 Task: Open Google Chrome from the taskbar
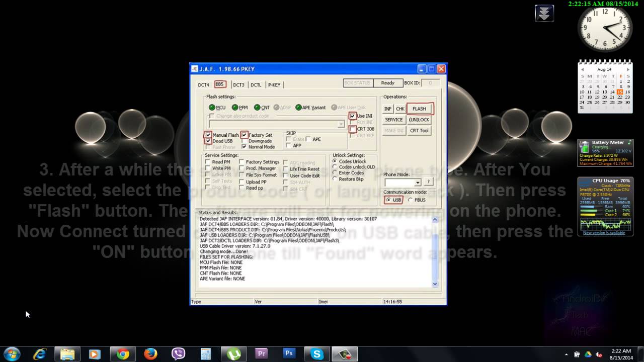123,354
